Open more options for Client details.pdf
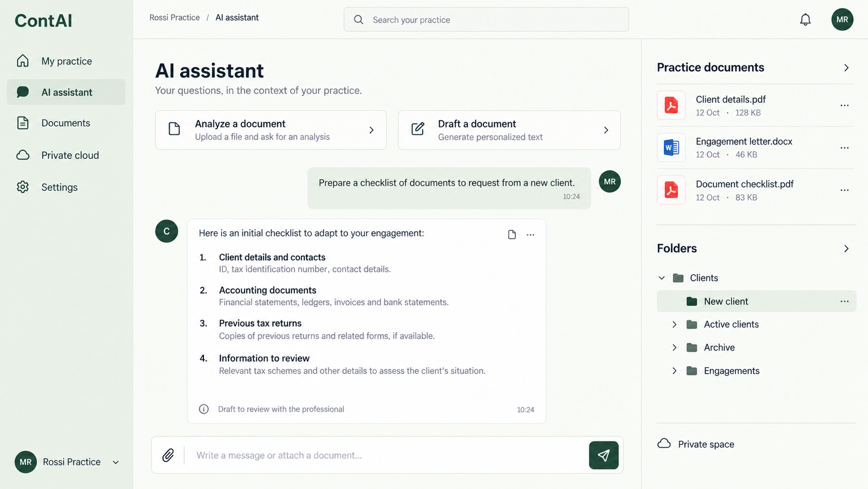The image size is (868, 489). click(x=845, y=105)
